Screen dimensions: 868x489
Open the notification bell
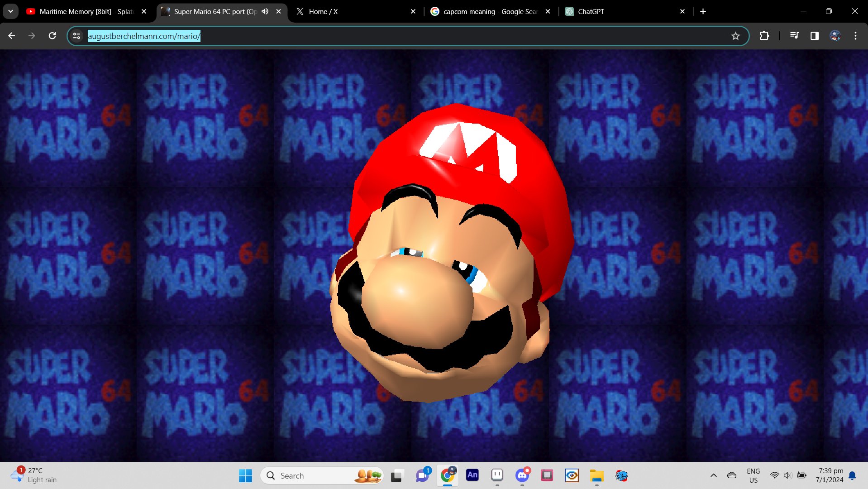coord(853,475)
